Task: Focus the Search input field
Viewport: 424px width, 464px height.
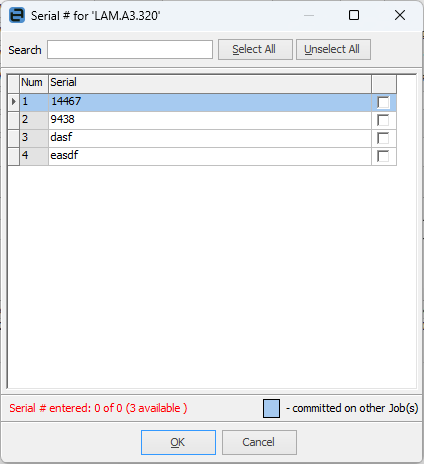Action: (x=130, y=50)
